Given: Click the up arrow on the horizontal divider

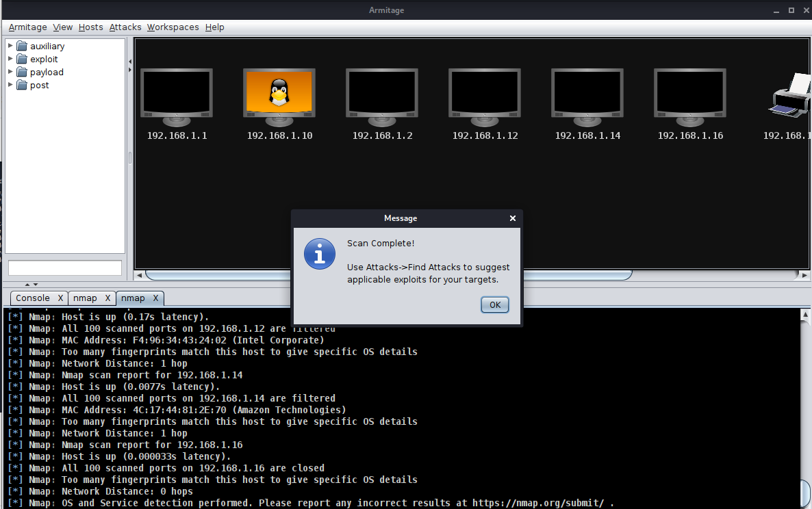Looking at the screenshot, I should pos(27,285).
